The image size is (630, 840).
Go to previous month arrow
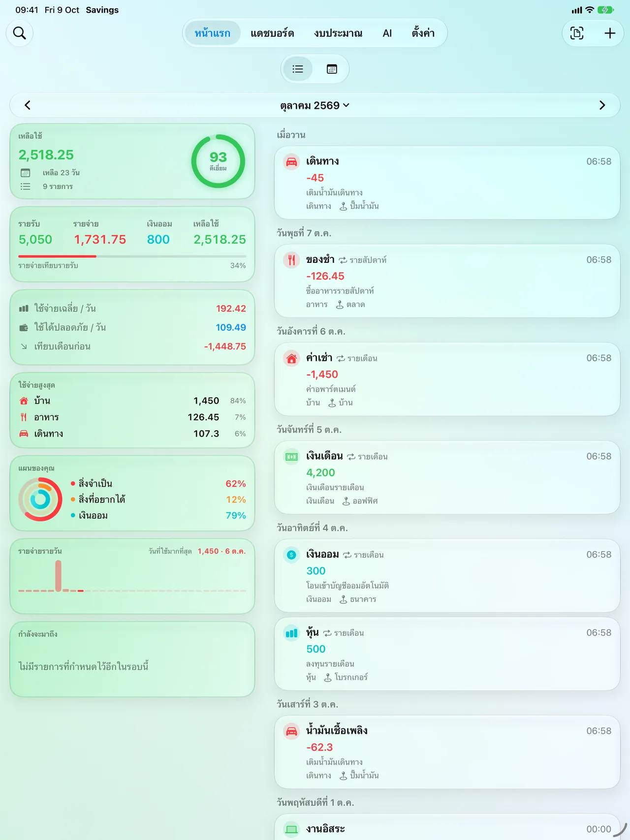[28, 105]
